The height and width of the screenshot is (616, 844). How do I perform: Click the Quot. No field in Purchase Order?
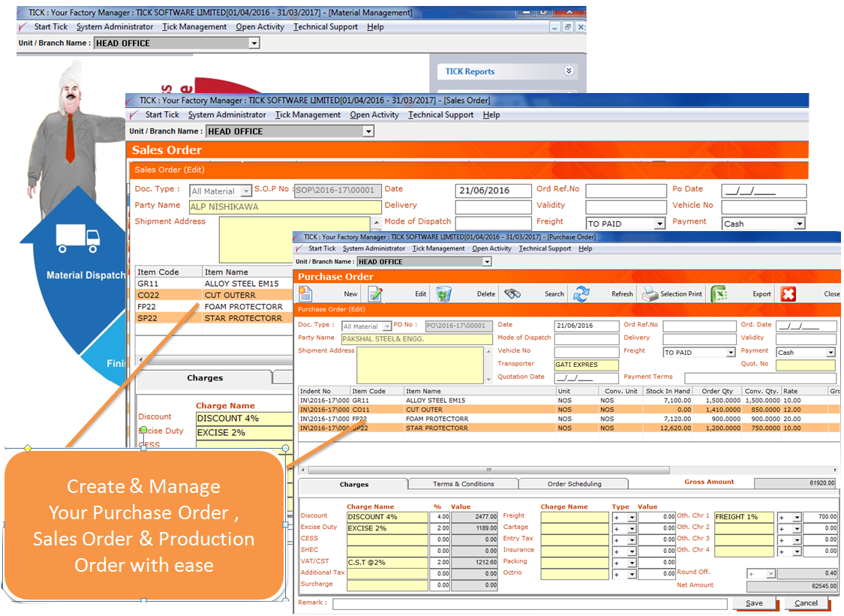tap(806, 365)
